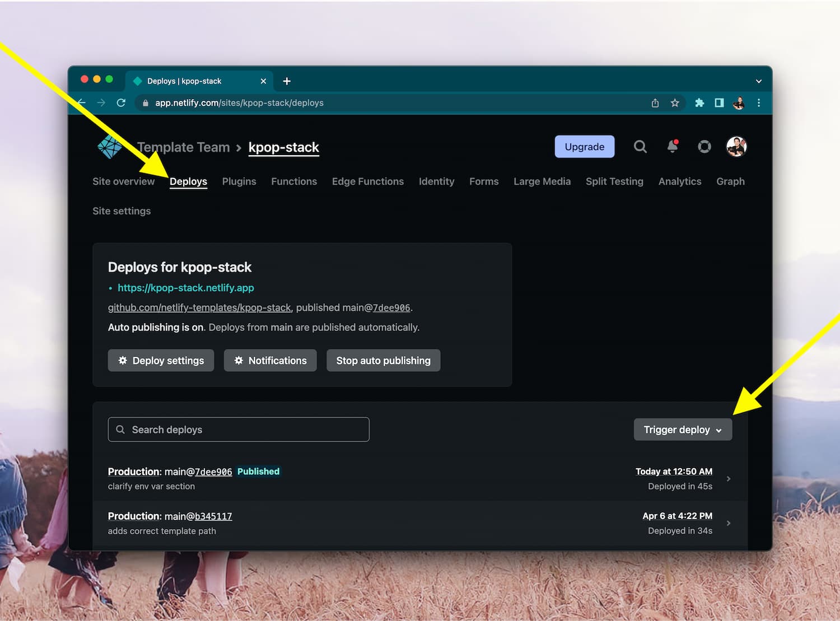Click the Upgrade button

tap(585, 147)
